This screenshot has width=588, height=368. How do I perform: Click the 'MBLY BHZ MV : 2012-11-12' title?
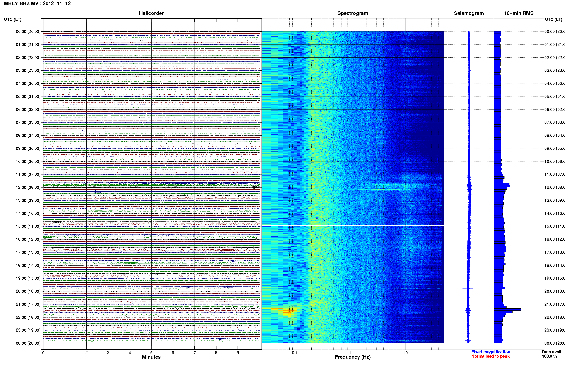[37, 3]
